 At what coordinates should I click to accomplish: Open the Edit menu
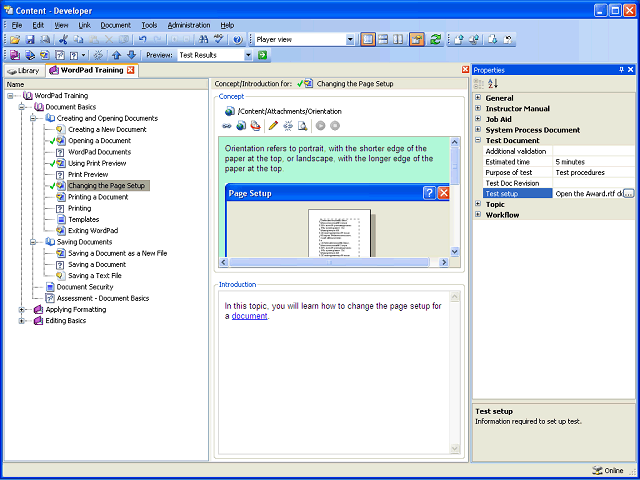[38, 25]
